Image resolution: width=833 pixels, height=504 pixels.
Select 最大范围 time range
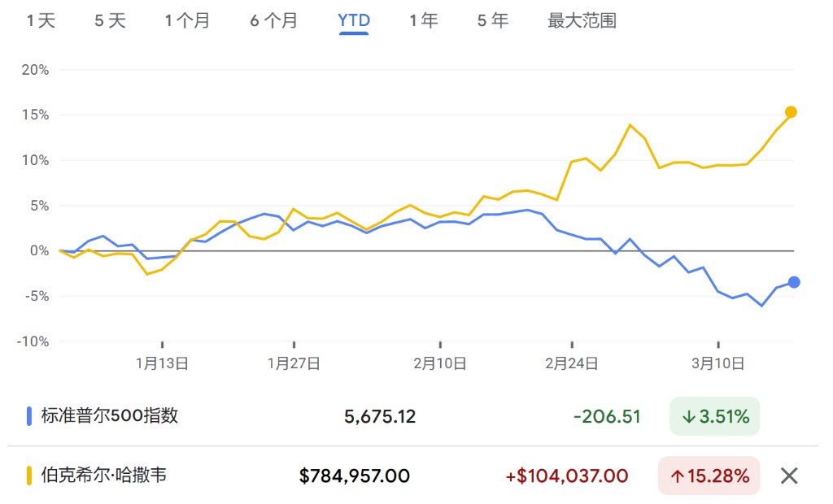click(x=582, y=21)
